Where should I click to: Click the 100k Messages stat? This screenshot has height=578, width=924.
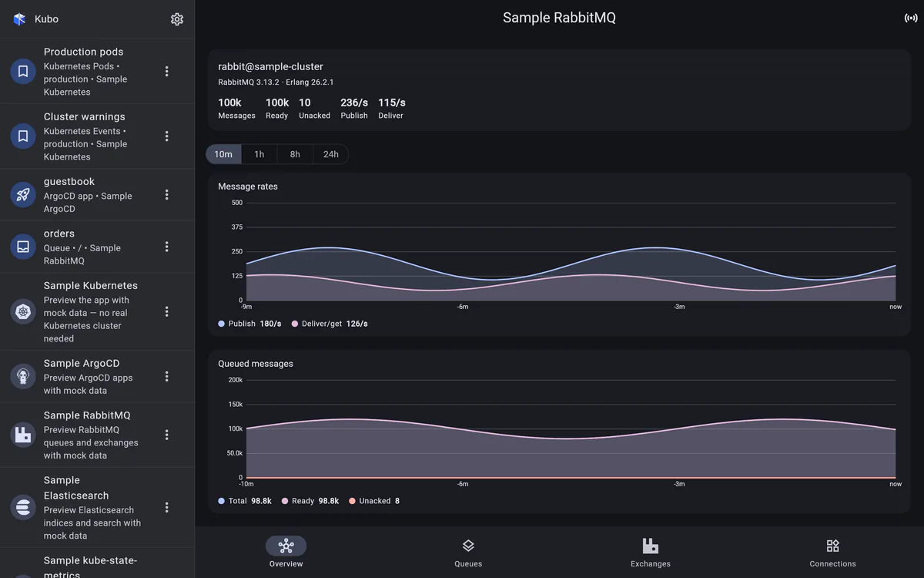coord(236,108)
